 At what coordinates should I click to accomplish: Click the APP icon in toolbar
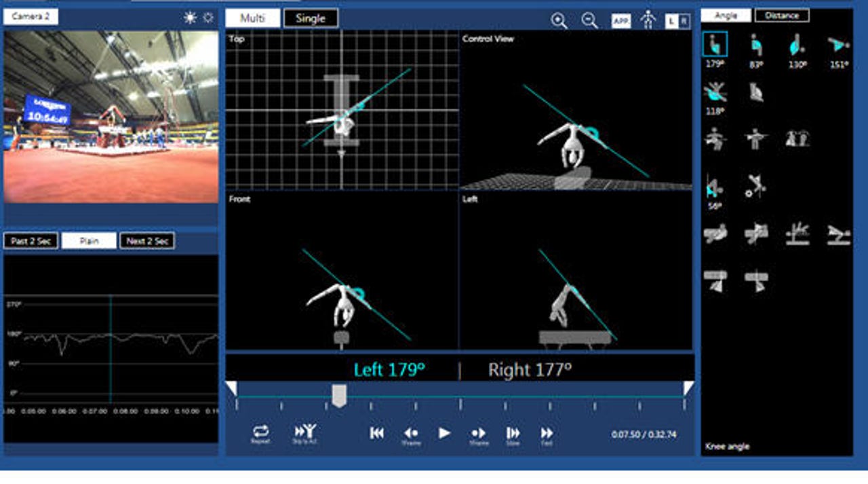tap(620, 21)
